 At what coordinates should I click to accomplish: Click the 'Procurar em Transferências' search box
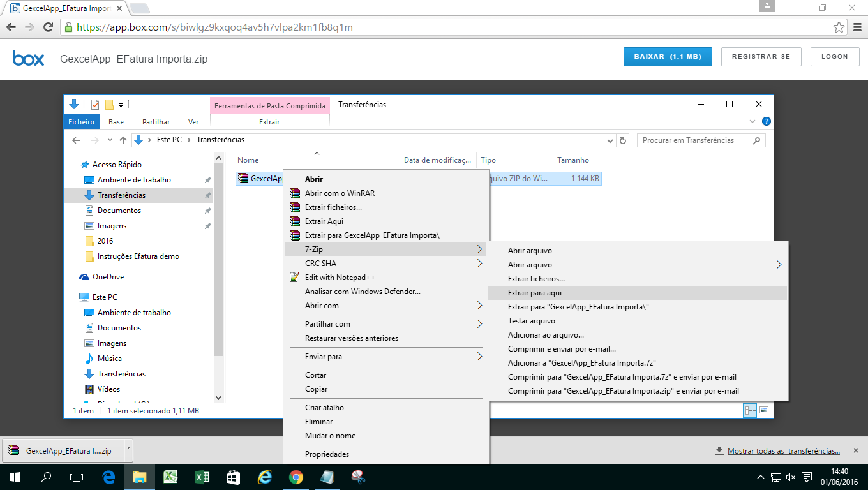pos(694,140)
